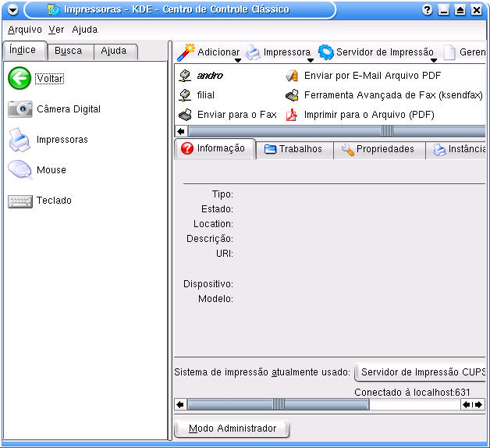Click the Modo Administrador button
The width and height of the screenshot is (490, 448).
click(232, 428)
